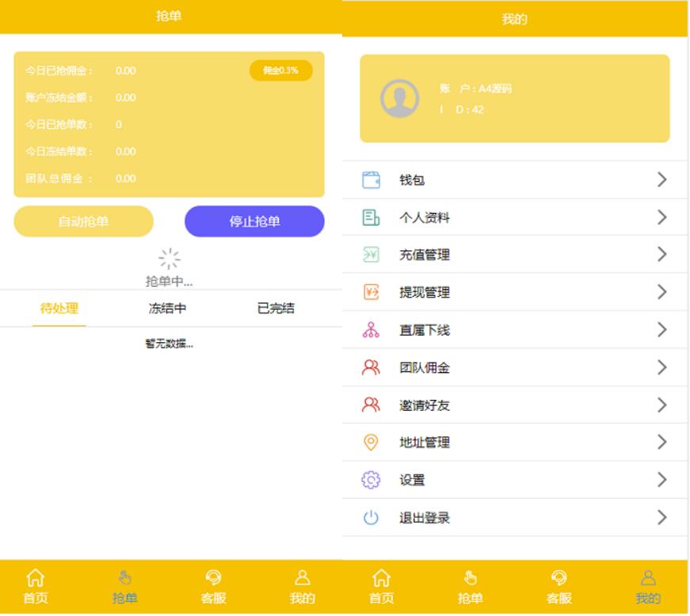Click the 直属下线 hierarchy icon

click(371, 329)
